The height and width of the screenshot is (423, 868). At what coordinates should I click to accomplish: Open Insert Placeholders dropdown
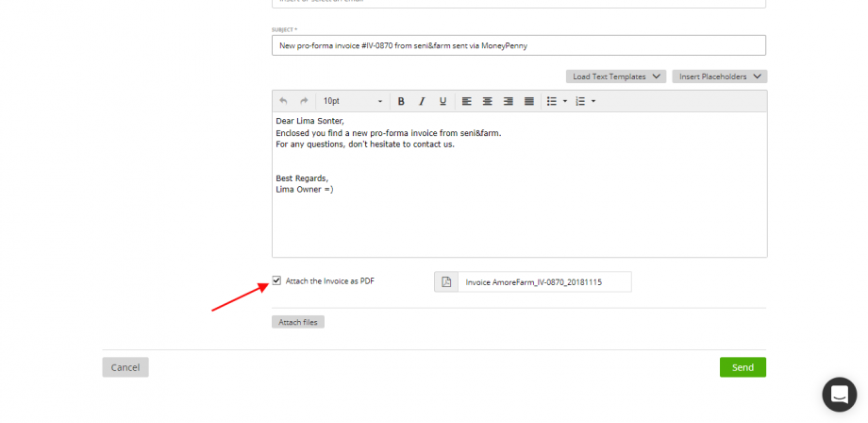[x=720, y=76]
